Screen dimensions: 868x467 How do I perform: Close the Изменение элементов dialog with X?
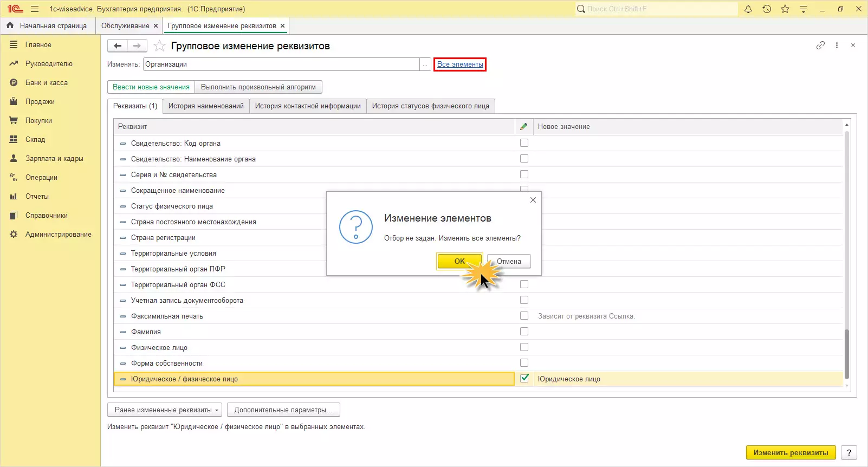533,200
